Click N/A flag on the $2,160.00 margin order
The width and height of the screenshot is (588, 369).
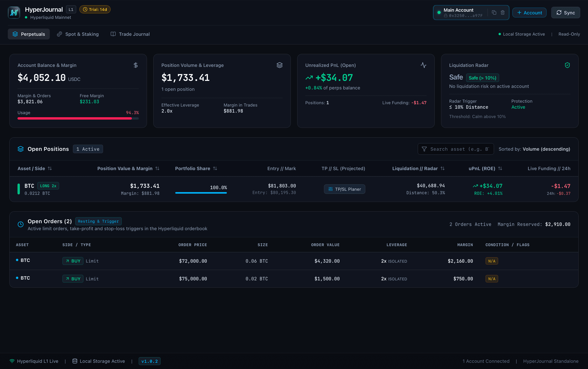(x=492, y=261)
